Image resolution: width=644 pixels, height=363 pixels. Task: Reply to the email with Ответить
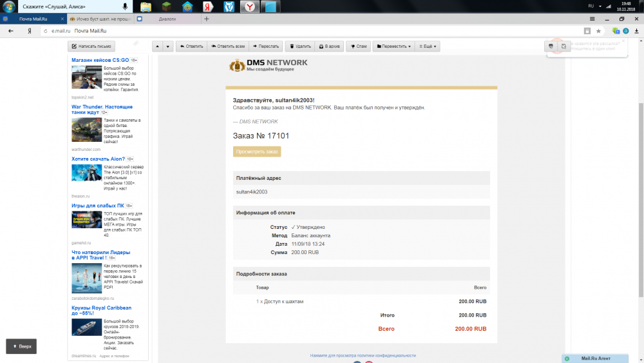point(191,46)
